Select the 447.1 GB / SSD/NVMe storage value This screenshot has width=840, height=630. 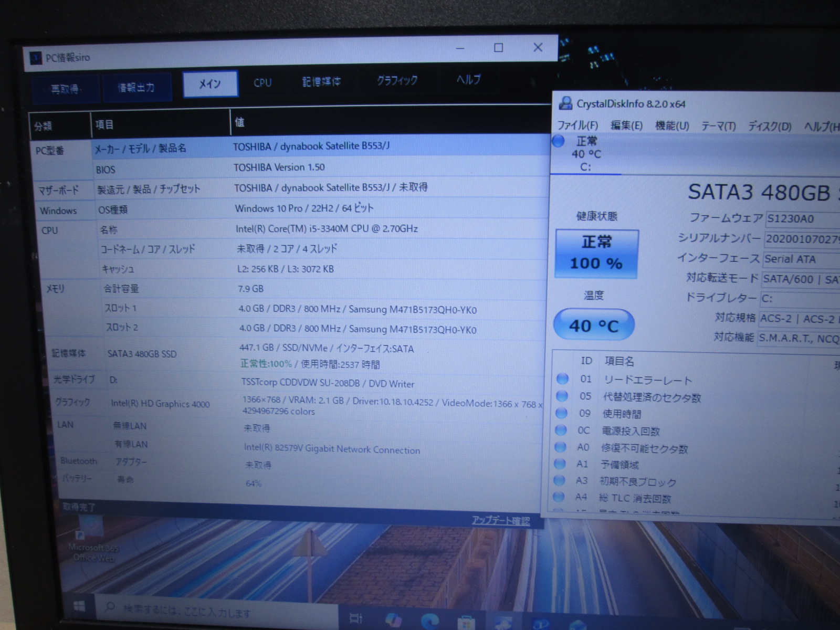pyautogui.click(x=327, y=348)
